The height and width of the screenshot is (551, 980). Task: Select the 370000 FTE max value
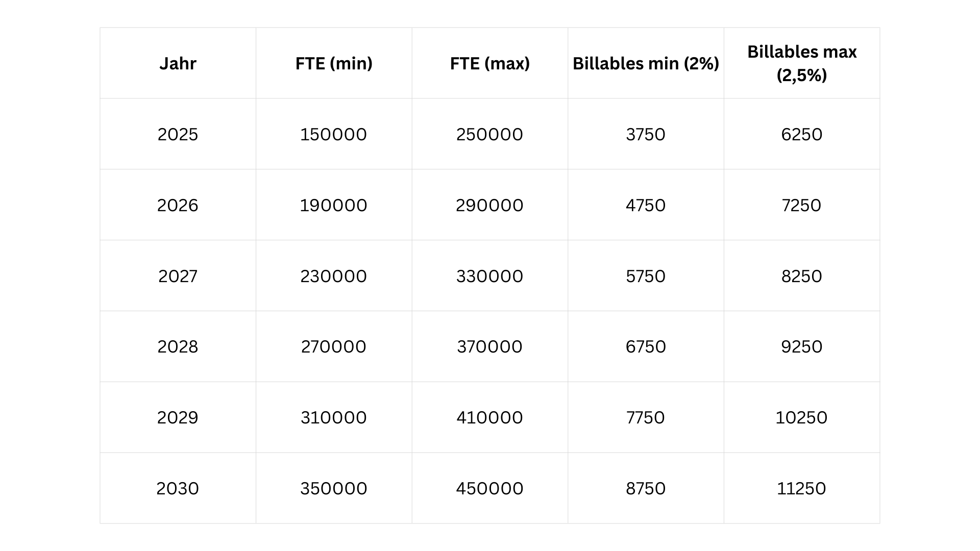tap(489, 346)
